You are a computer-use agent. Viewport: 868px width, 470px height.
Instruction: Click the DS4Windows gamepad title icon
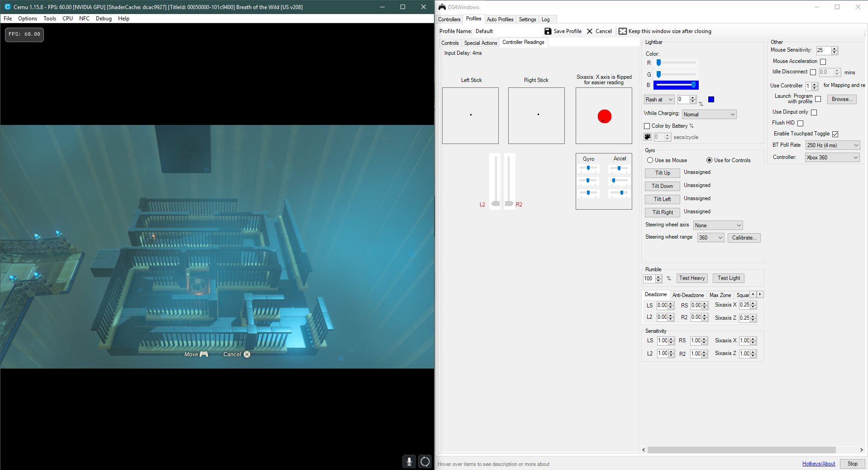(442, 7)
